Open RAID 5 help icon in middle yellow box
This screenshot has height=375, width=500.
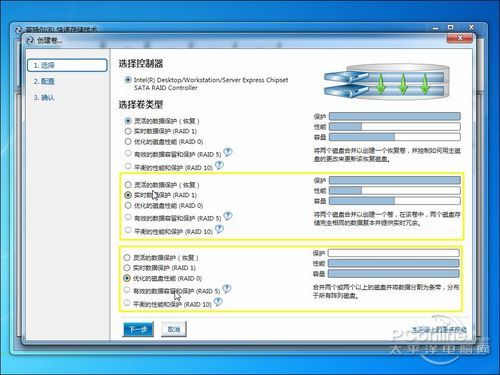point(228,216)
